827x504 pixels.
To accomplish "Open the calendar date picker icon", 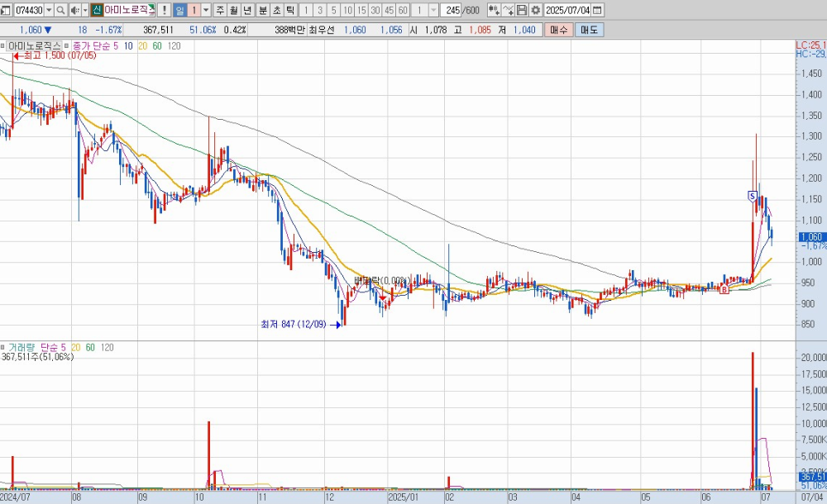I will [598, 11].
